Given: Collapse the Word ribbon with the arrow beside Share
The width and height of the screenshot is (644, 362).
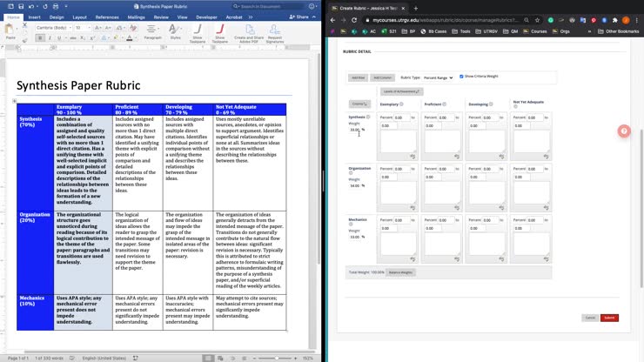Looking at the screenshot, I should pyautogui.click(x=314, y=17).
